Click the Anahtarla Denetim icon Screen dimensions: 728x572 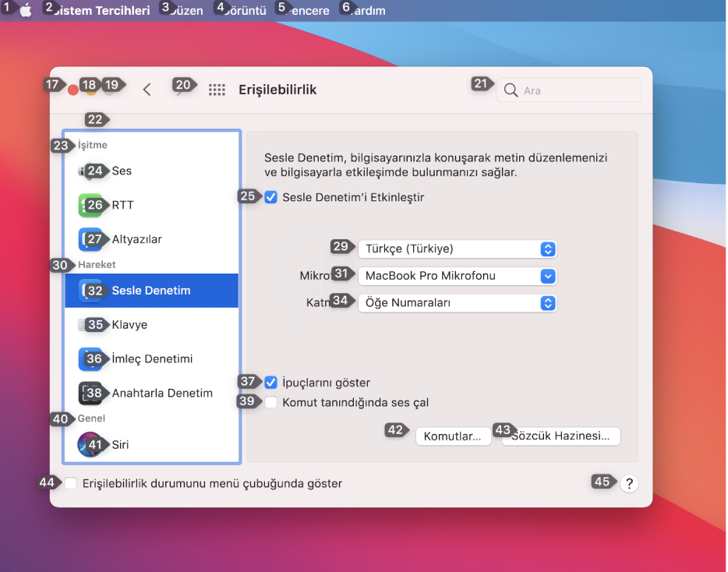tap(90, 394)
